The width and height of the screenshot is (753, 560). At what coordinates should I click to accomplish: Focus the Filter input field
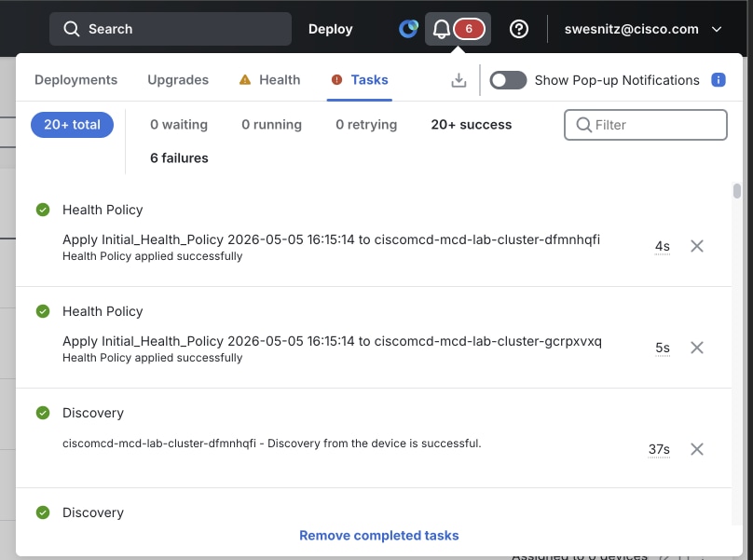tap(646, 125)
